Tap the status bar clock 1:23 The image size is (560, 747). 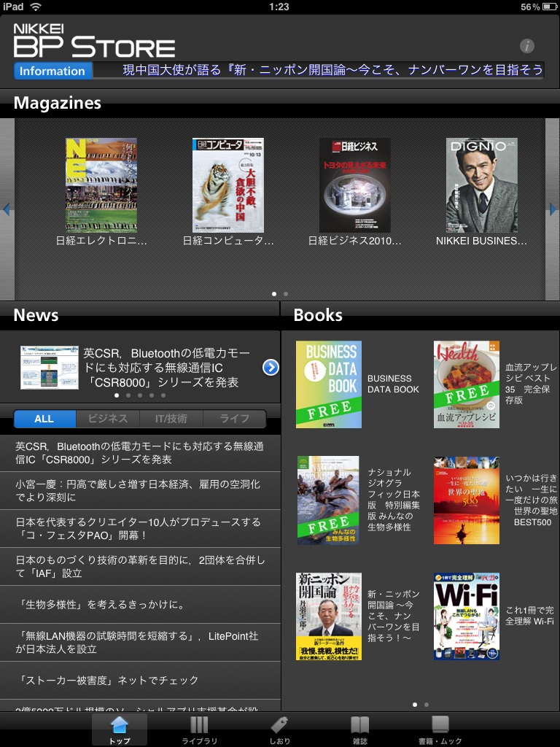click(279, 7)
